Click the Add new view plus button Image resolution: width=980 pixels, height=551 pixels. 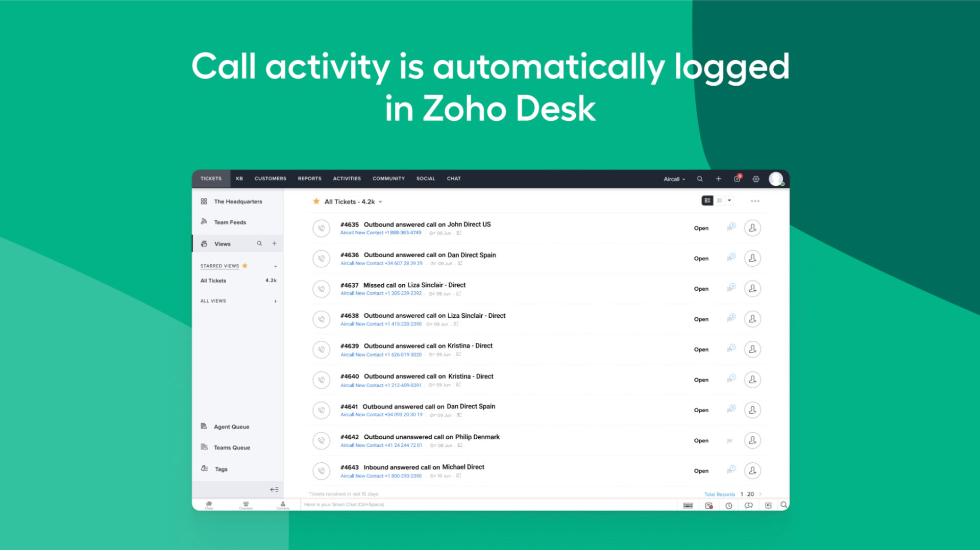[275, 243]
